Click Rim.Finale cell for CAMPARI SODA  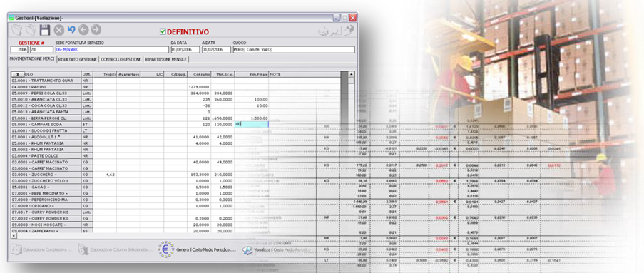251,124
